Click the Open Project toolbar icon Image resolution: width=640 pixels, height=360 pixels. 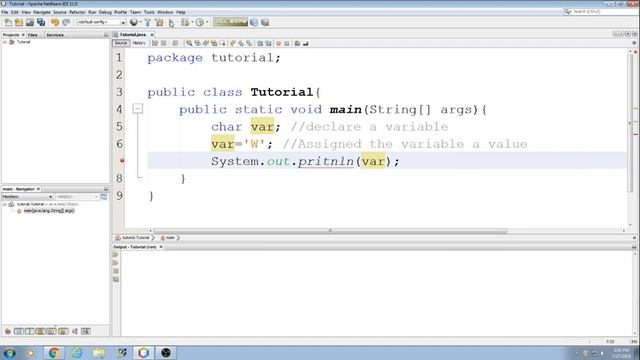(30, 22)
